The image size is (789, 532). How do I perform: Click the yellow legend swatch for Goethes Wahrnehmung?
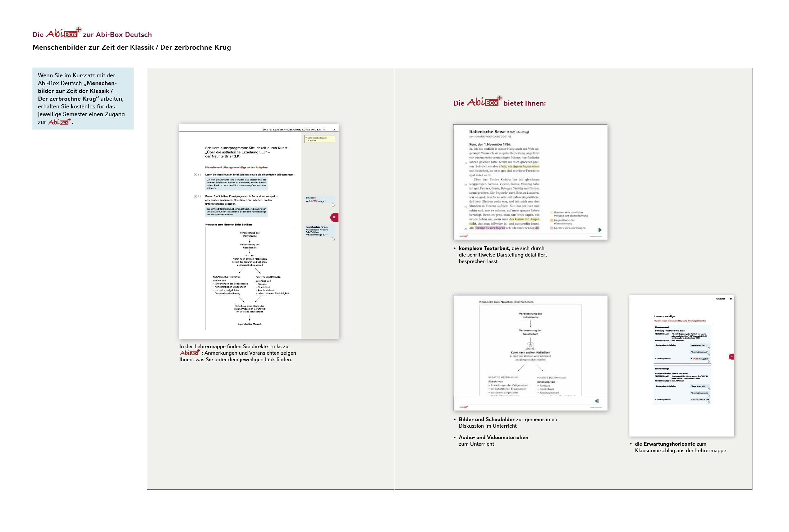552,213
